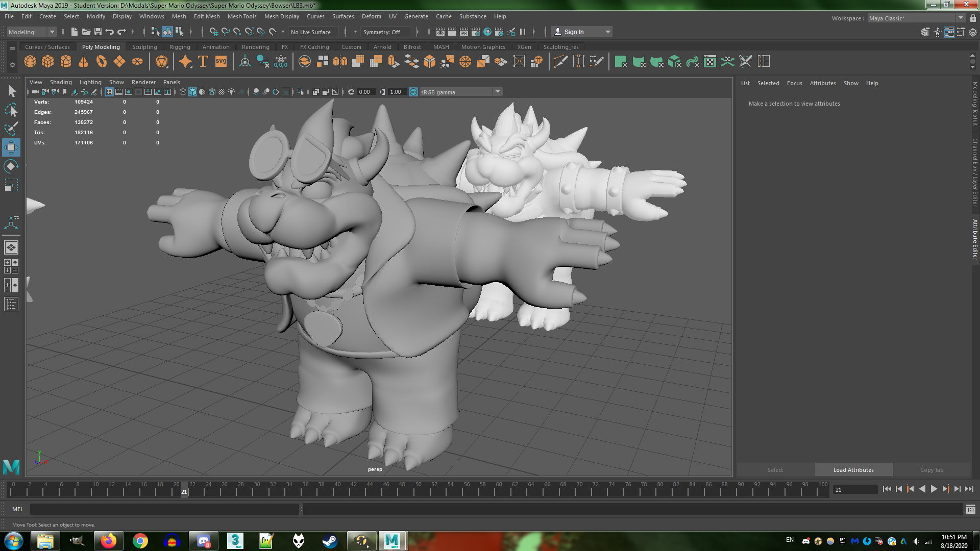Click the Delete History shelf icon
This screenshot has height=551, width=980.
(263, 62)
